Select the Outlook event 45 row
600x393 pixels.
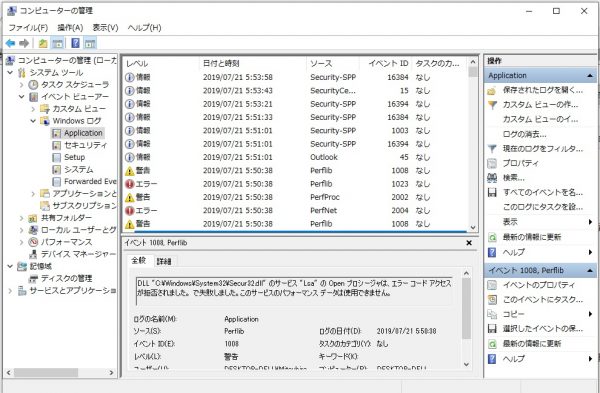295,157
